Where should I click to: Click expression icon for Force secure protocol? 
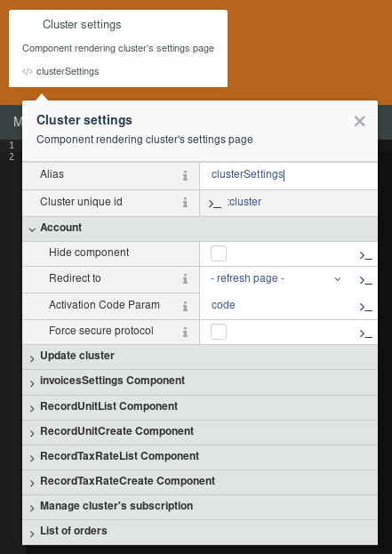[366, 333]
